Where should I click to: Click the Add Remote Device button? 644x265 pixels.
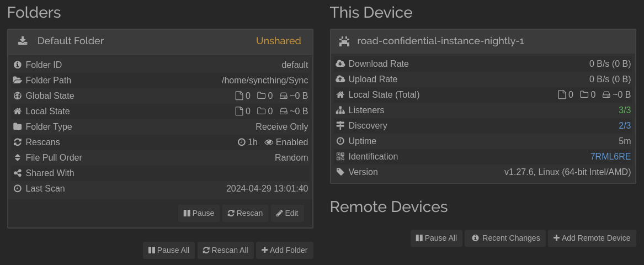(592, 238)
